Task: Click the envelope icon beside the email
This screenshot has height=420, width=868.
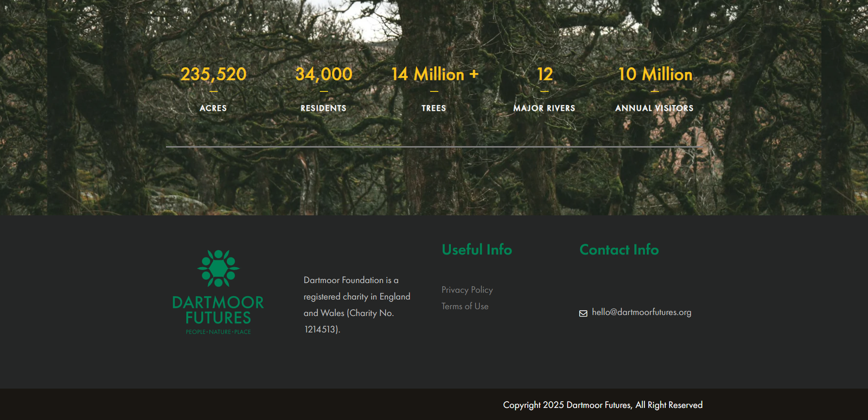Action: point(583,313)
